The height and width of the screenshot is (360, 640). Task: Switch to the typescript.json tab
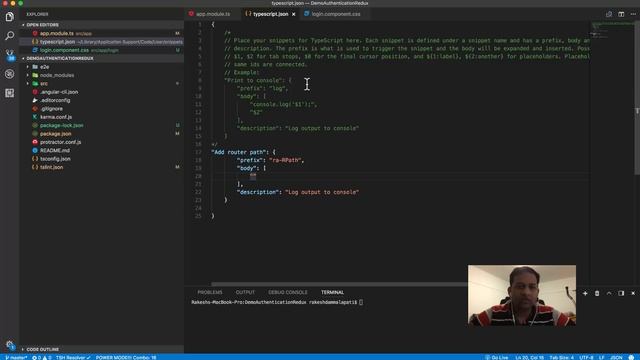pyautogui.click(x=270, y=14)
